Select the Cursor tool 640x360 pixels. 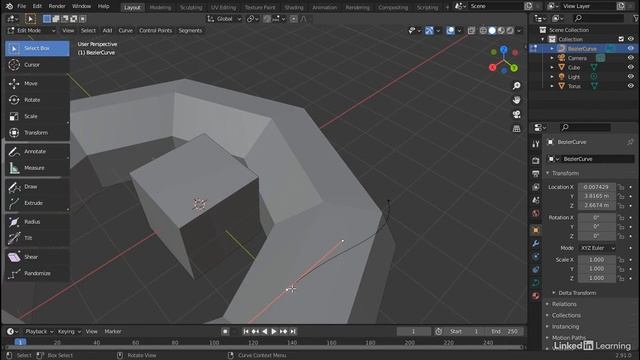coord(37,65)
